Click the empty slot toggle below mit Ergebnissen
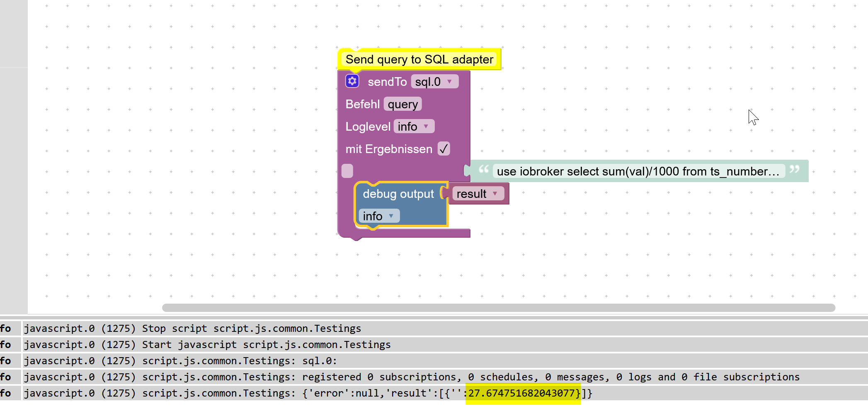 (x=347, y=170)
